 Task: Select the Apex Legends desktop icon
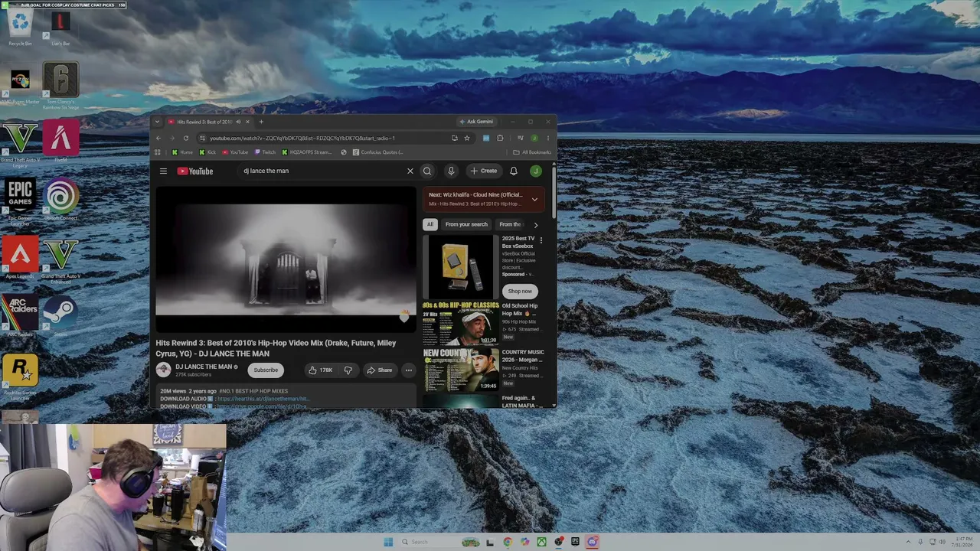(21, 258)
